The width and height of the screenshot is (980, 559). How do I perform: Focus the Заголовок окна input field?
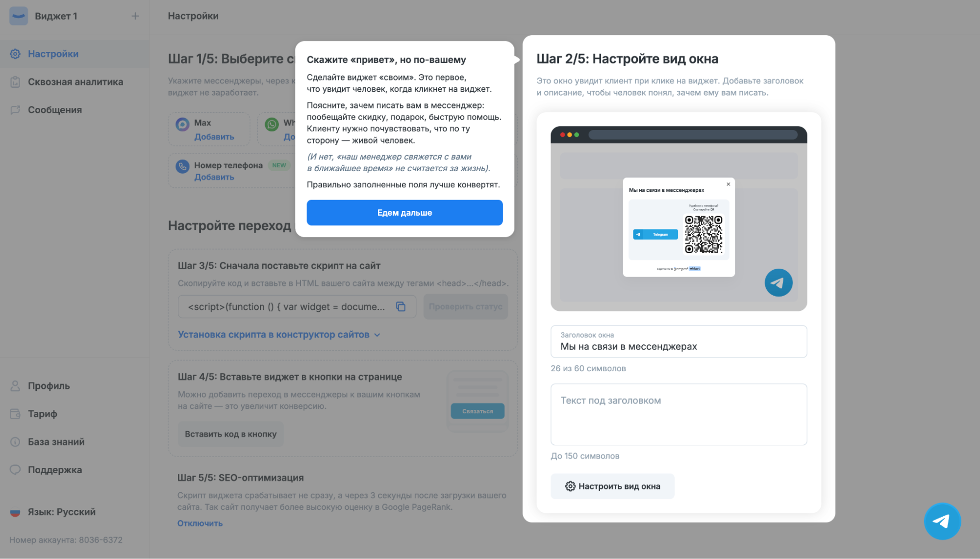click(678, 341)
